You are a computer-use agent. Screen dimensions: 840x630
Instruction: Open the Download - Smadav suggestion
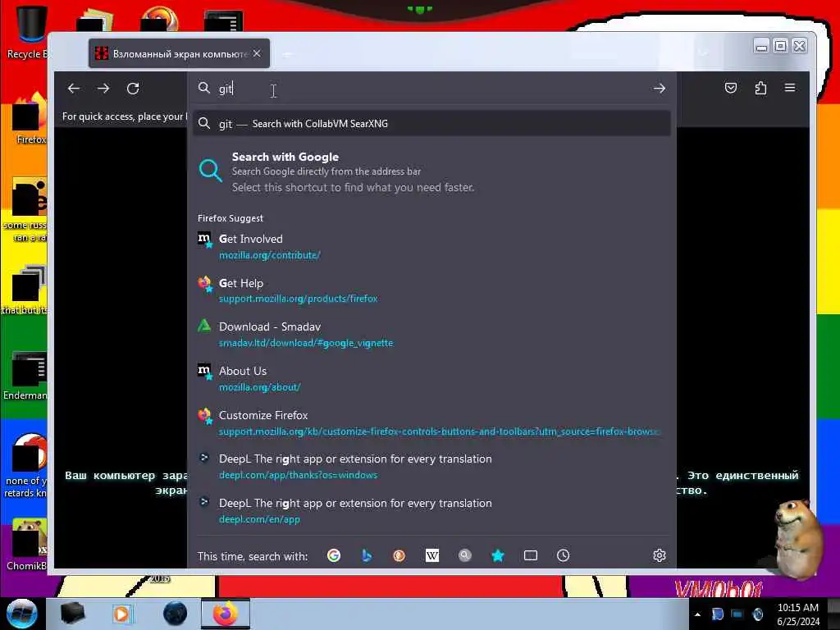coord(431,335)
